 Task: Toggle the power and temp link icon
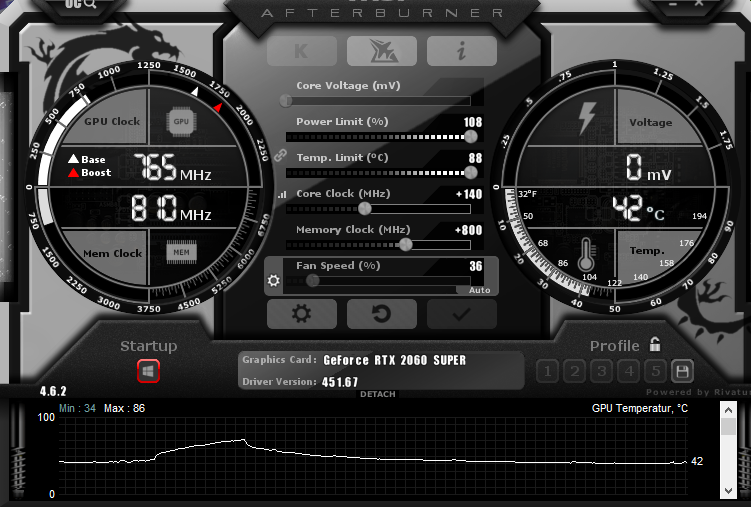tap(280, 155)
